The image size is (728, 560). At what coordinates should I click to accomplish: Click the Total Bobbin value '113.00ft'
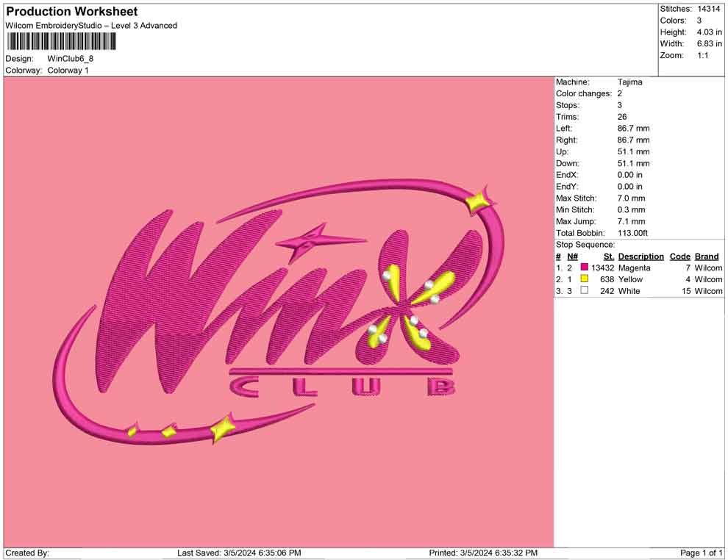632,233
